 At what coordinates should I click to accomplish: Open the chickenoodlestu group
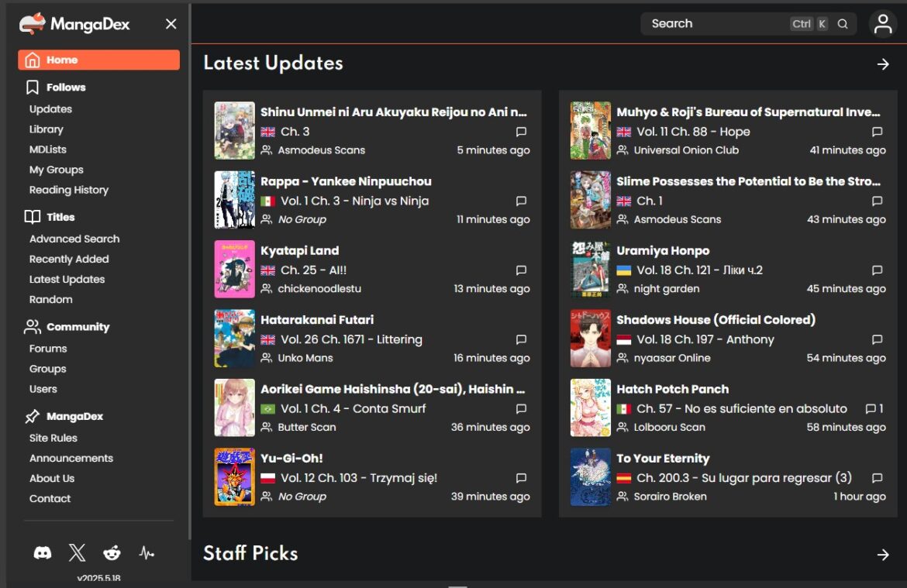pyautogui.click(x=319, y=288)
